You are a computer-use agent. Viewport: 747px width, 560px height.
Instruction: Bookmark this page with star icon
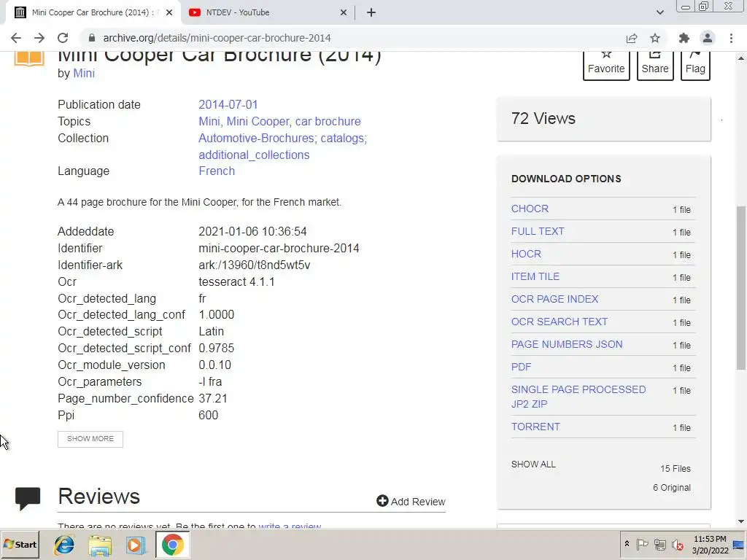pos(655,38)
